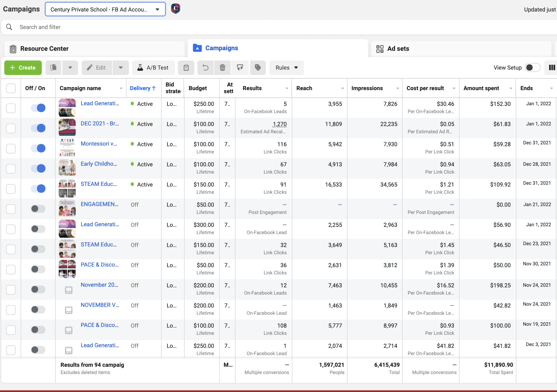Open the Campaign name column menu arrow

(121, 88)
